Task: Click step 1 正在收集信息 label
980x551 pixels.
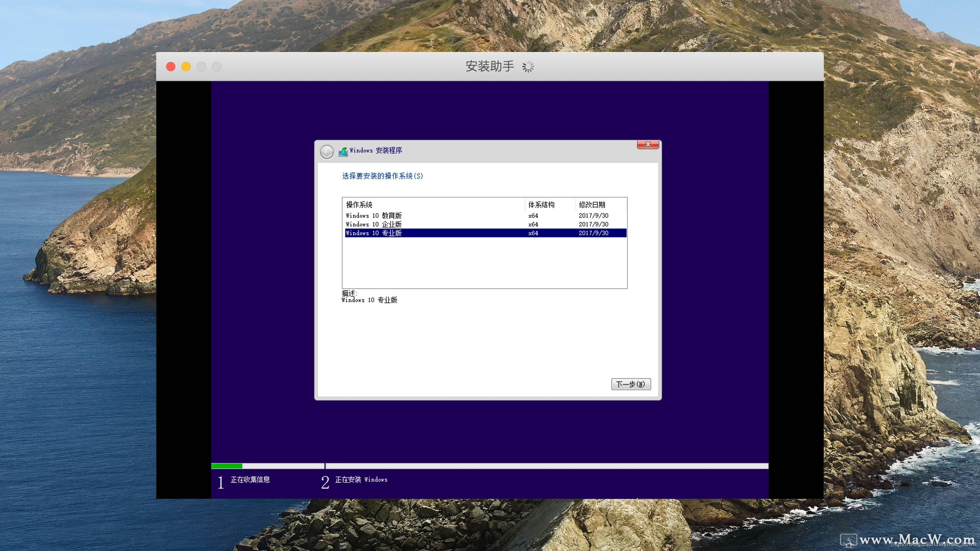Action: 250,480
